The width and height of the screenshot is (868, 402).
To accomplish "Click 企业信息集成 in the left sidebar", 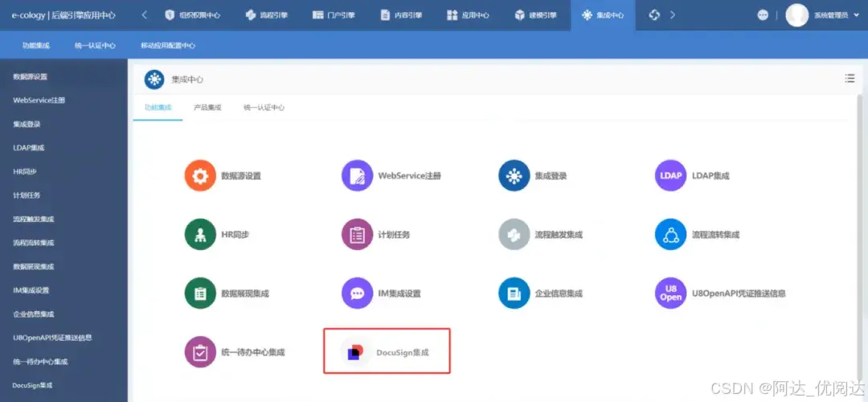I will click(33, 314).
